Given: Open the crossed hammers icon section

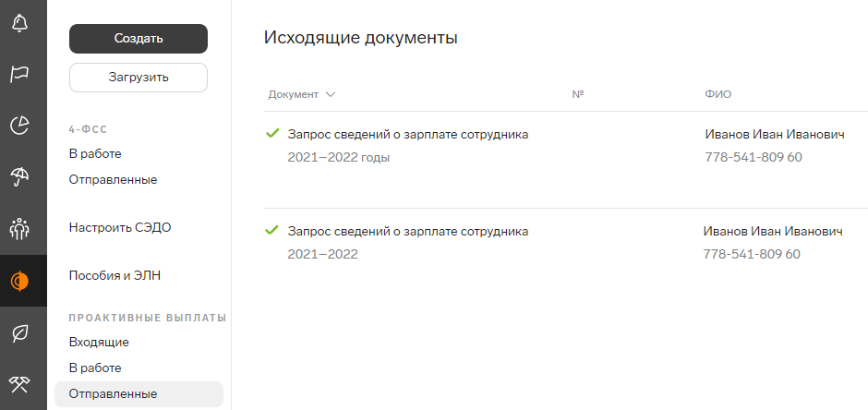Looking at the screenshot, I should [x=18, y=383].
